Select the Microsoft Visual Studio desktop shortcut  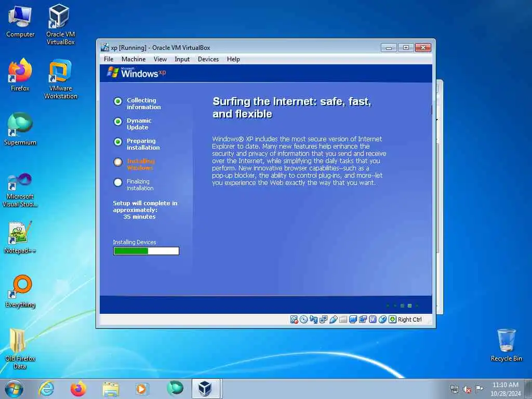20,190
